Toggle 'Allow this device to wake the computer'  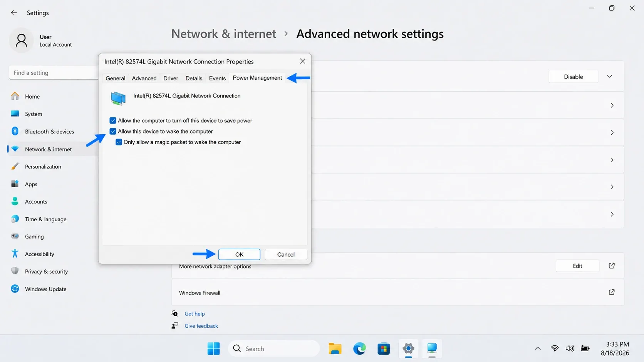pyautogui.click(x=113, y=131)
